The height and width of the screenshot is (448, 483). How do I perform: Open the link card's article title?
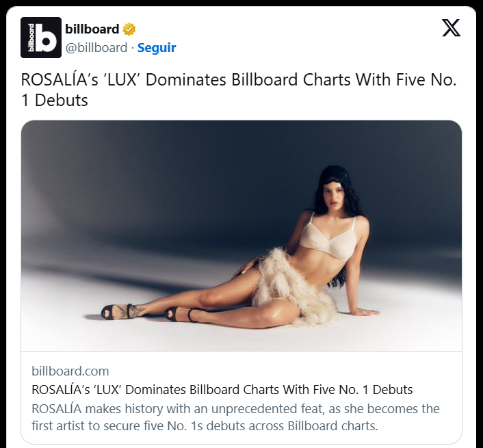tap(222, 389)
